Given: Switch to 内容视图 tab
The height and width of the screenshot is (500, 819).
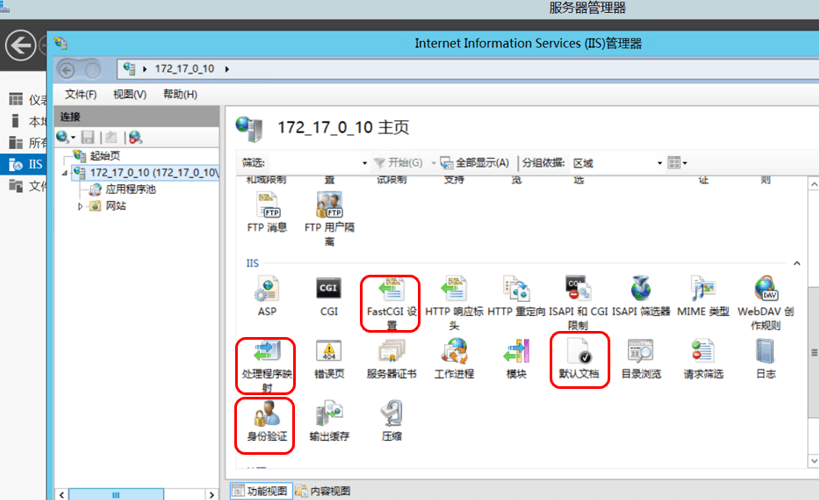Looking at the screenshot, I should pos(323,491).
